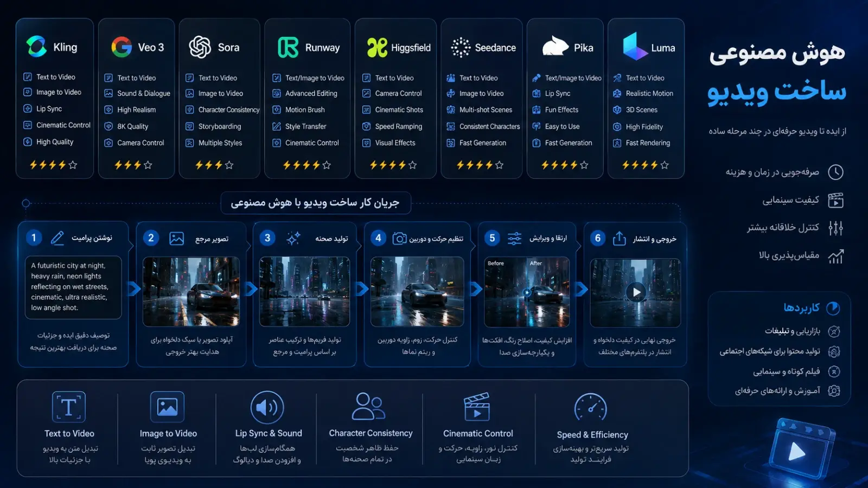Click the Google logo beside Veo 3
The height and width of the screenshot is (488, 868).
point(122,47)
